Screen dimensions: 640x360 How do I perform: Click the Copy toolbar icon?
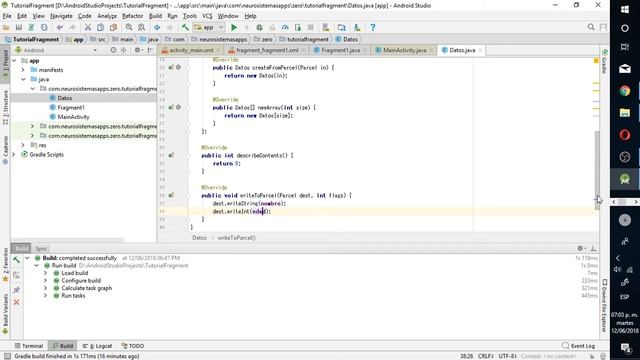click(100, 27)
